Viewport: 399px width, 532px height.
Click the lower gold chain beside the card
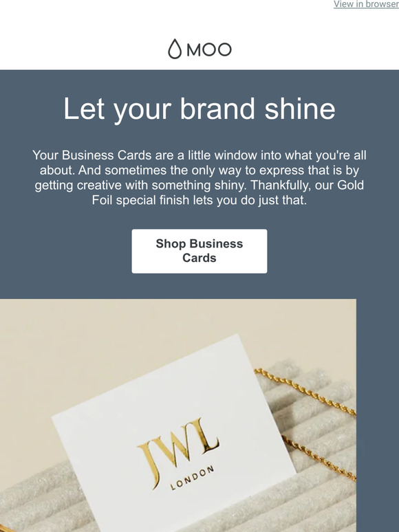pyautogui.click(x=321, y=458)
